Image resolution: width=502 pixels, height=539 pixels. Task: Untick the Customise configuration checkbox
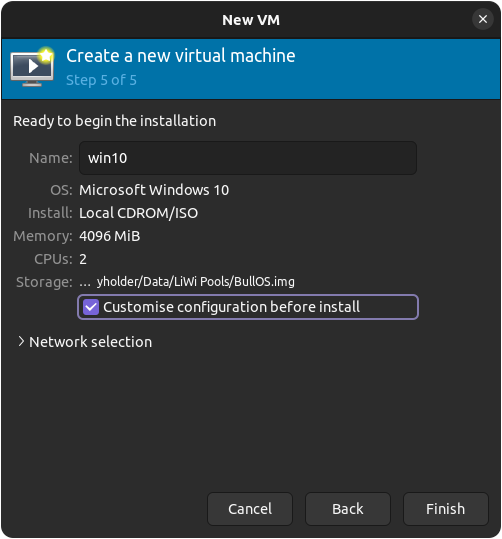coord(91,307)
